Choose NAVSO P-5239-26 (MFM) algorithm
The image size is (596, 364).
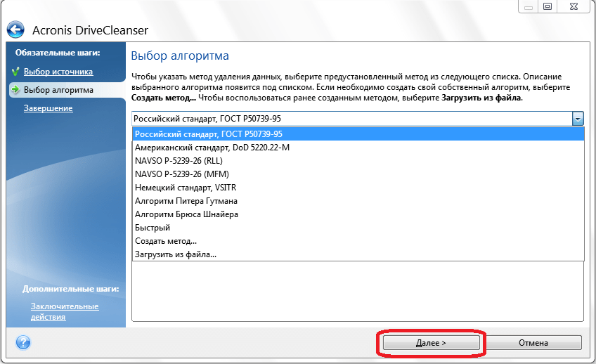point(181,174)
